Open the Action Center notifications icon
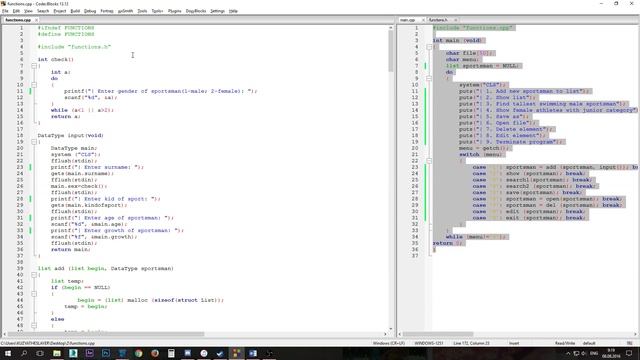This screenshot has width=640, height=360. point(629,353)
